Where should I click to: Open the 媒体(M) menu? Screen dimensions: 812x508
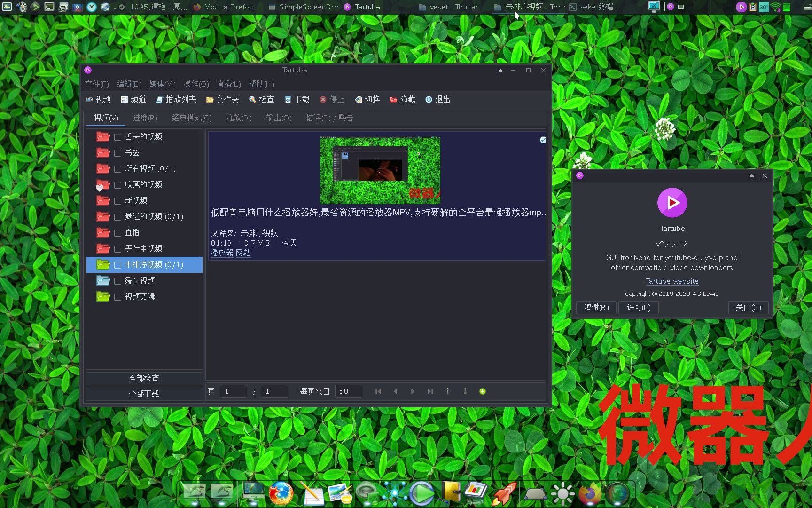[162, 84]
